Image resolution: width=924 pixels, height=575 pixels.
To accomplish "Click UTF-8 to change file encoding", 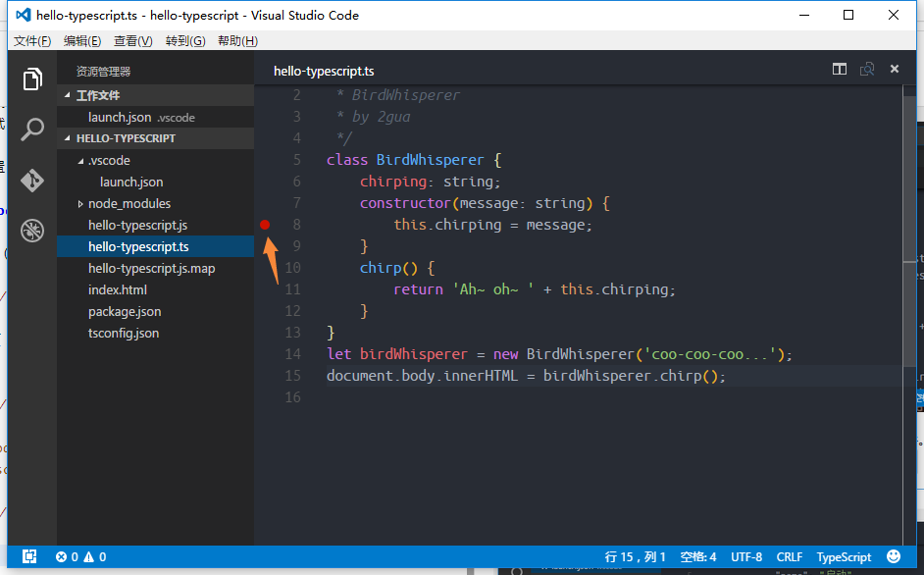I will click(747, 556).
